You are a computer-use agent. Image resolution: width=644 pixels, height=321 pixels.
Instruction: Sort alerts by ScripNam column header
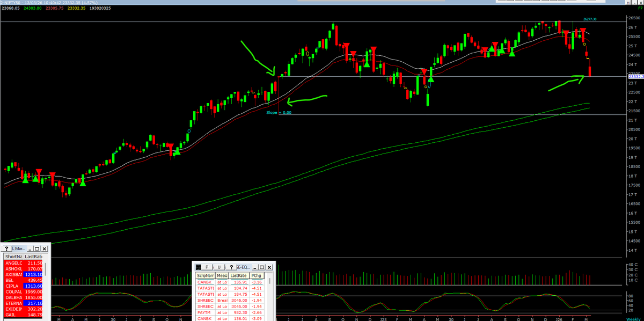pyautogui.click(x=206, y=275)
